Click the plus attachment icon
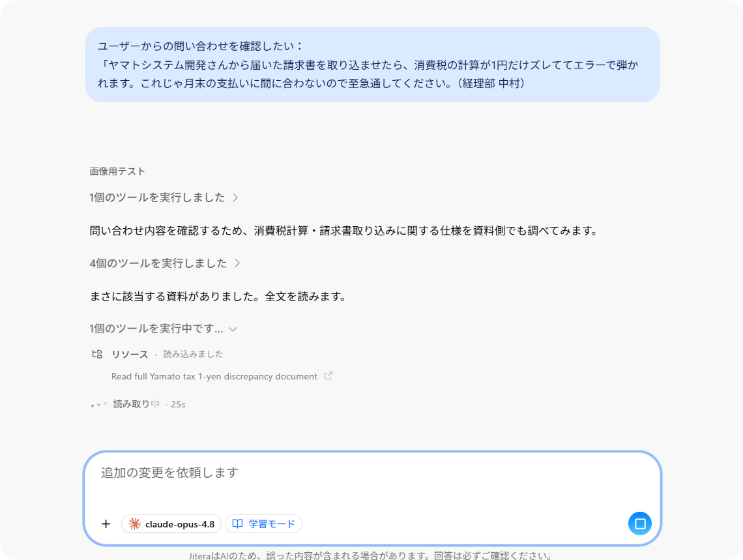Image resolution: width=743 pixels, height=560 pixels. [106, 523]
